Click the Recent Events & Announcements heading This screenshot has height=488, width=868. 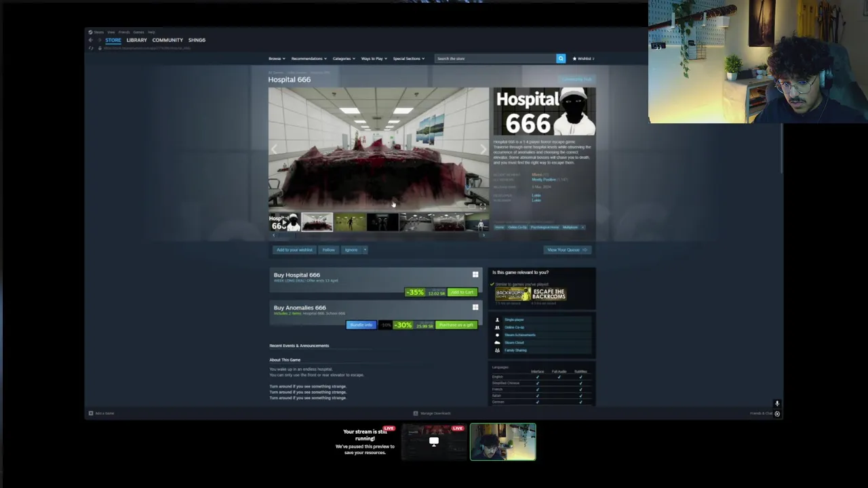[299, 346]
